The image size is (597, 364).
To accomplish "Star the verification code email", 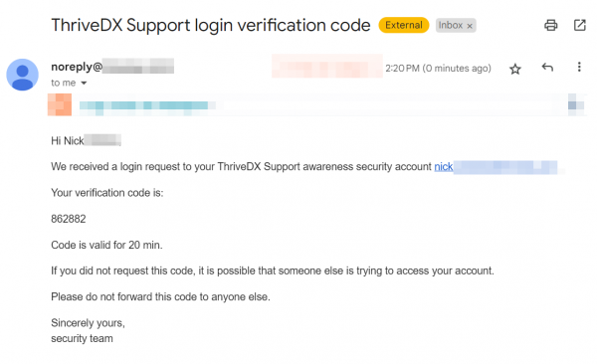I will point(515,69).
